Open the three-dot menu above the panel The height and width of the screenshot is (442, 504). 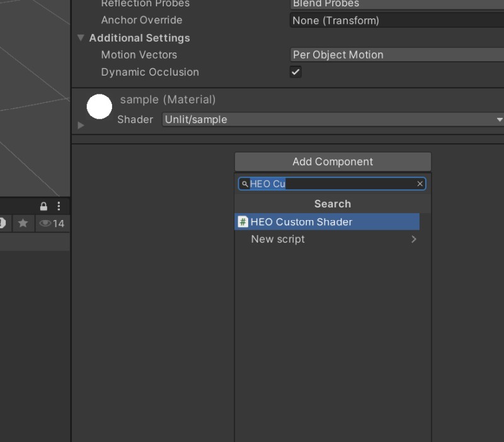point(59,206)
